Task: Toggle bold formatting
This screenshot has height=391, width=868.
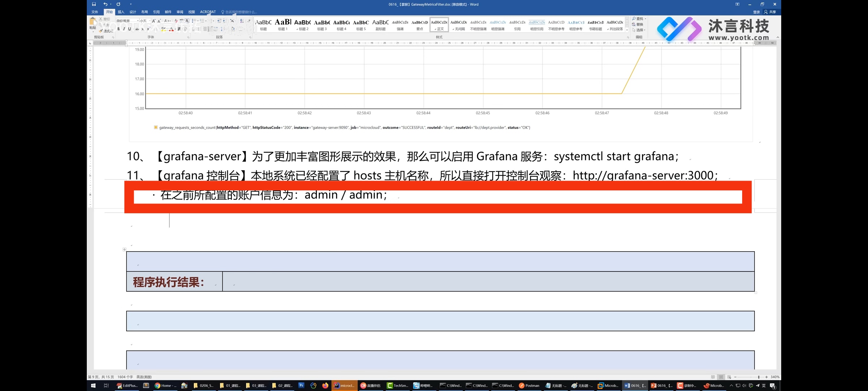Action: coord(119,29)
